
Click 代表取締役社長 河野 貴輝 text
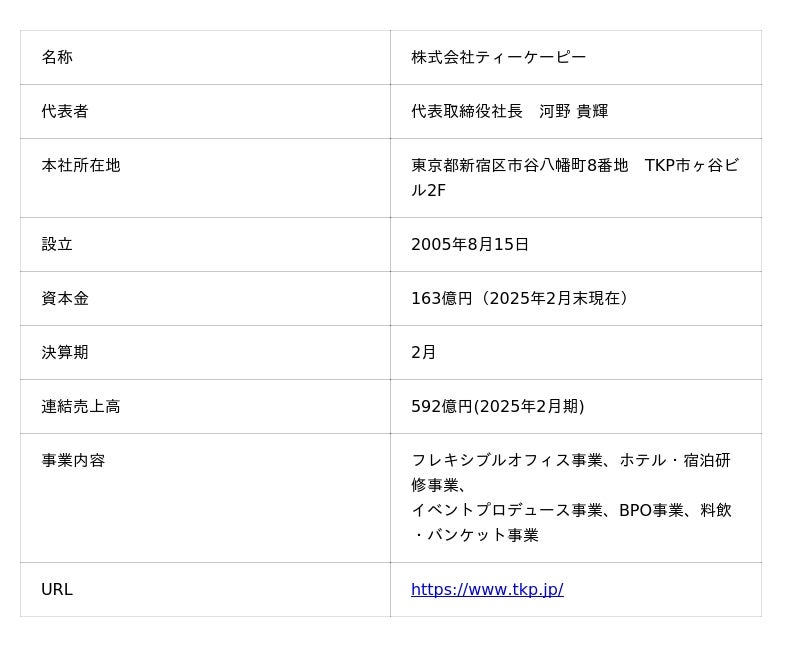[x=510, y=111]
